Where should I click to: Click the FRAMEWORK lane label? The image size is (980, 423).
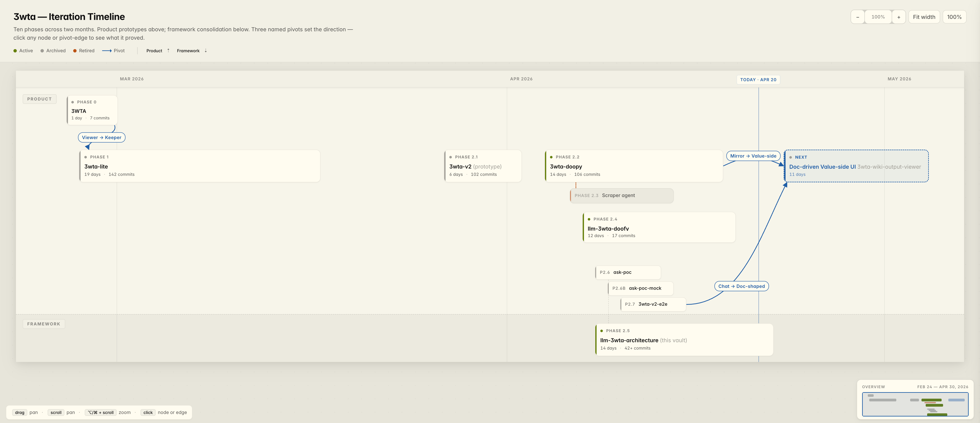point(44,324)
